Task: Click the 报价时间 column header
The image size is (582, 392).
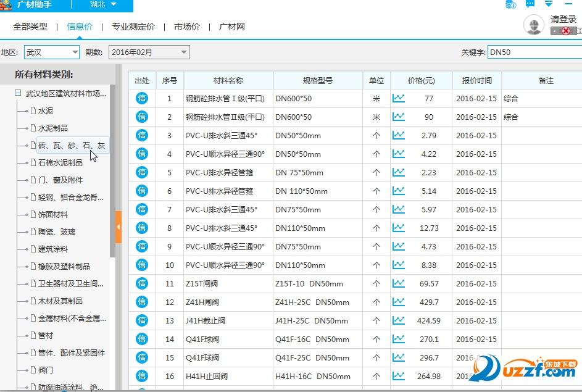Action: [477, 80]
